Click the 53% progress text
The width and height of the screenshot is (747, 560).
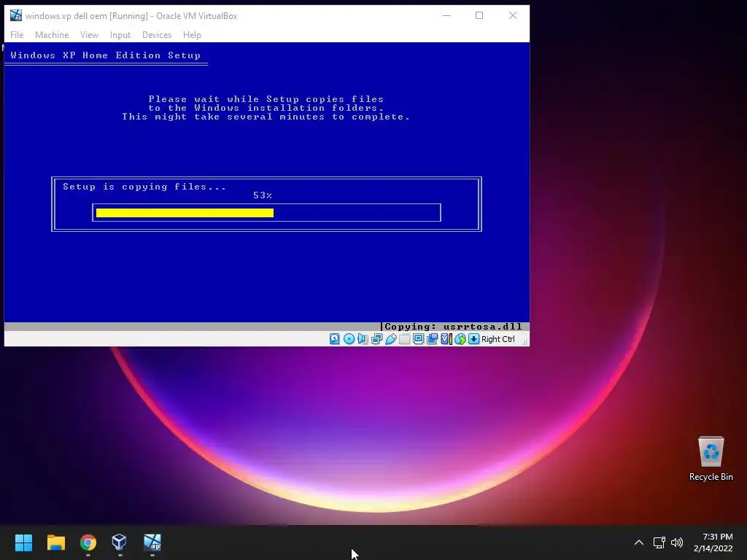(x=263, y=195)
